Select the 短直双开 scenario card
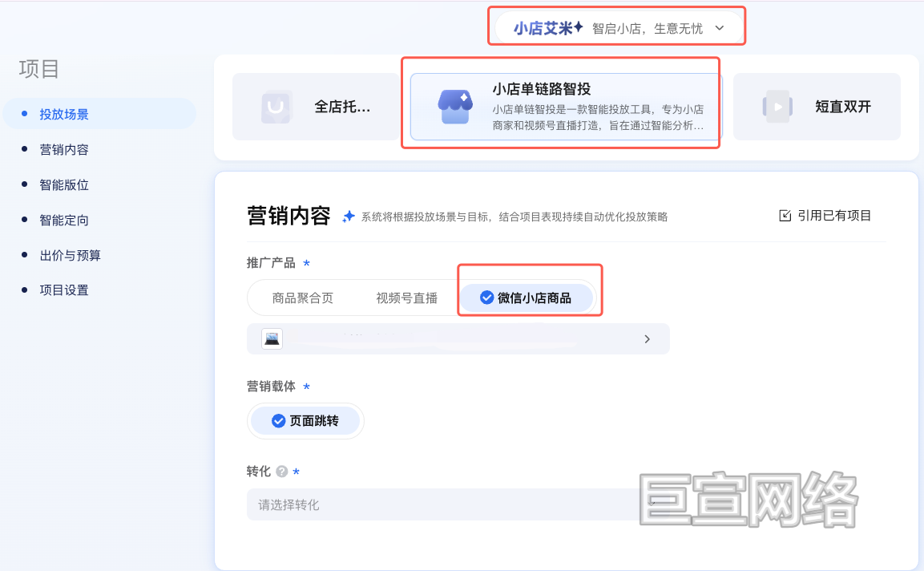This screenshot has height=571, width=924. pyautogui.click(x=817, y=107)
